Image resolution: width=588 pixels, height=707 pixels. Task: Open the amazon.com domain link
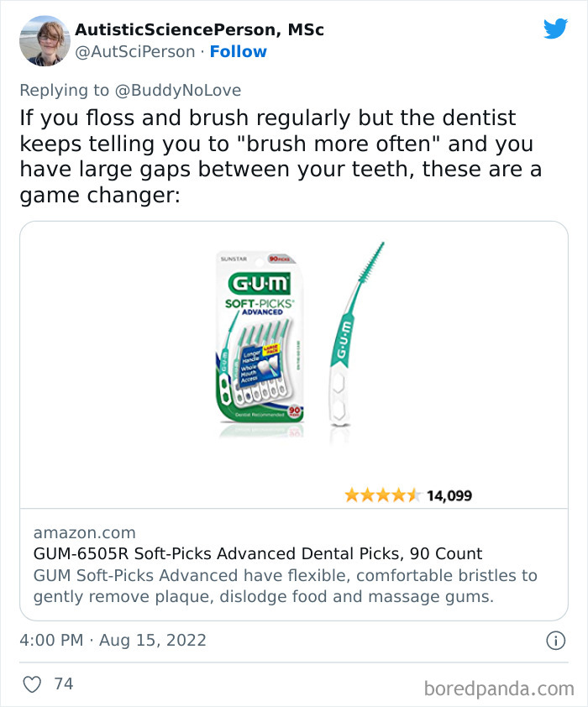84,532
